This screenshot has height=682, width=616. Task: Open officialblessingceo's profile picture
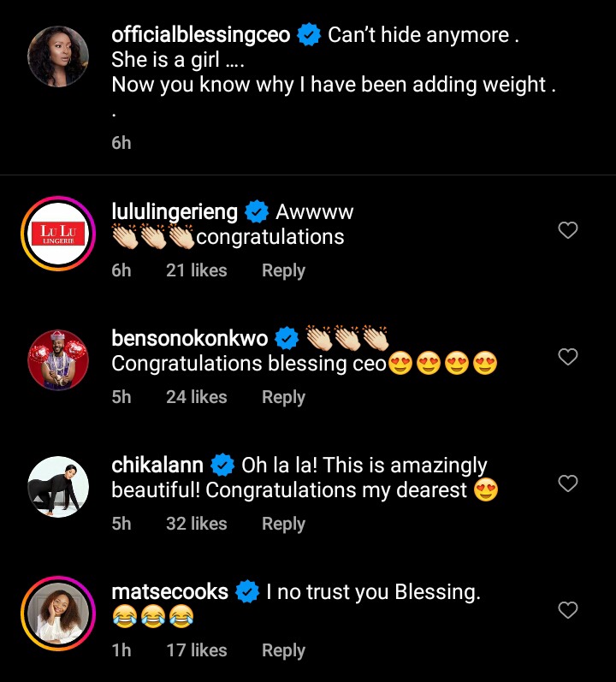tap(58, 56)
